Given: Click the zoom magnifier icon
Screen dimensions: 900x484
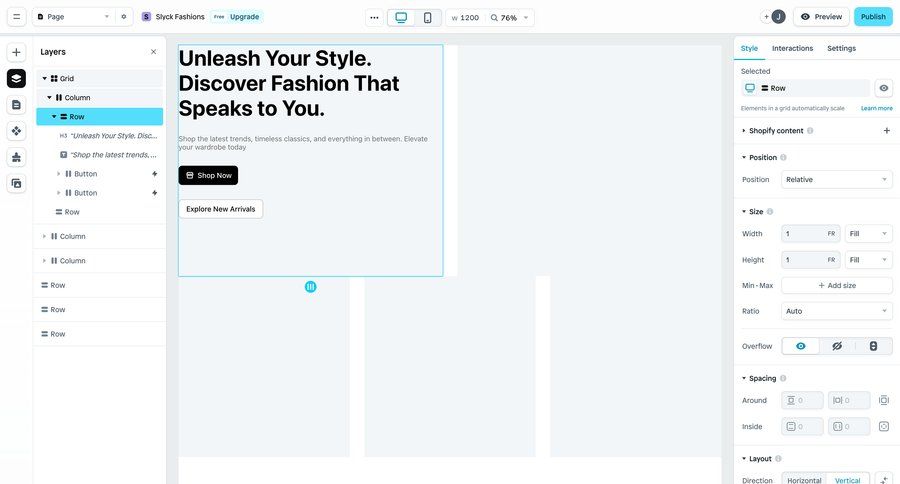Looking at the screenshot, I should coord(494,18).
